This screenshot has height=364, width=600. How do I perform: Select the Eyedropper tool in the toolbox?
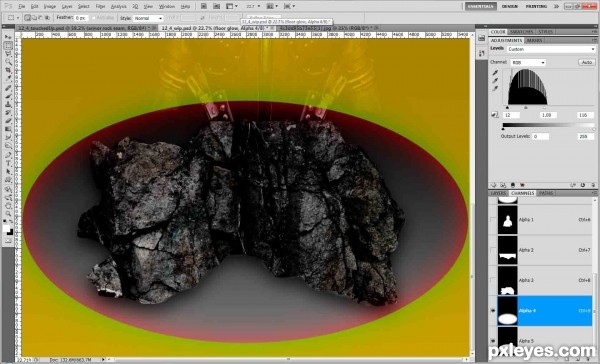point(8,78)
